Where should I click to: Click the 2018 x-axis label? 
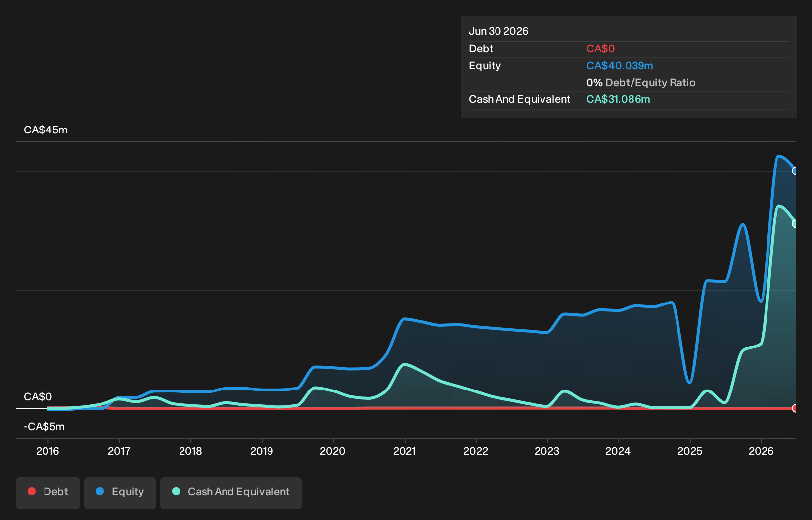[x=190, y=451]
